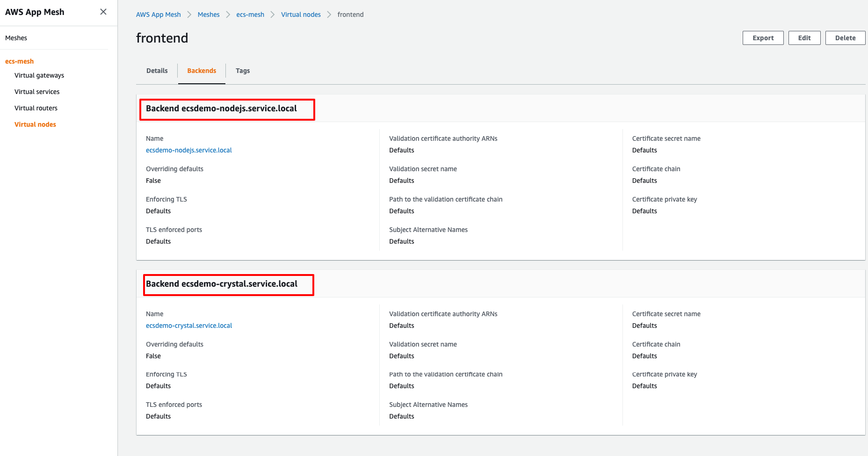Open the ecsdemo-crystal.service.local link
This screenshot has width=868, height=456.
click(189, 325)
